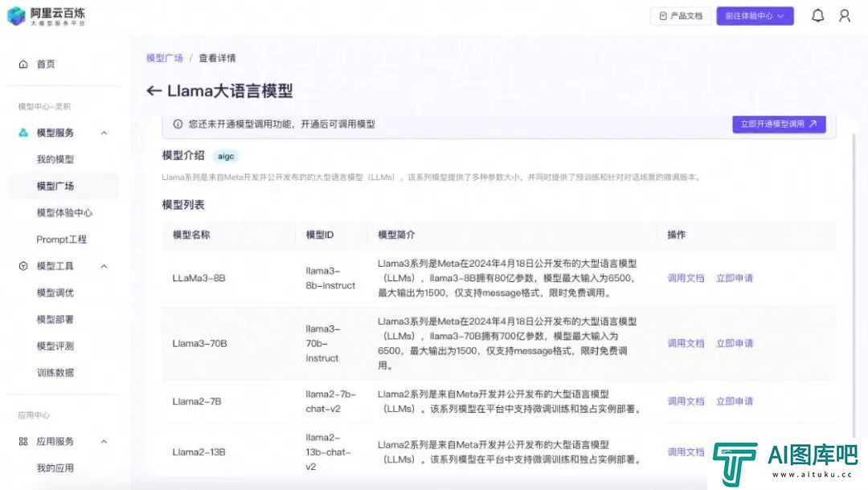
Task: Open 产品文档 button in header
Action: tap(680, 15)
